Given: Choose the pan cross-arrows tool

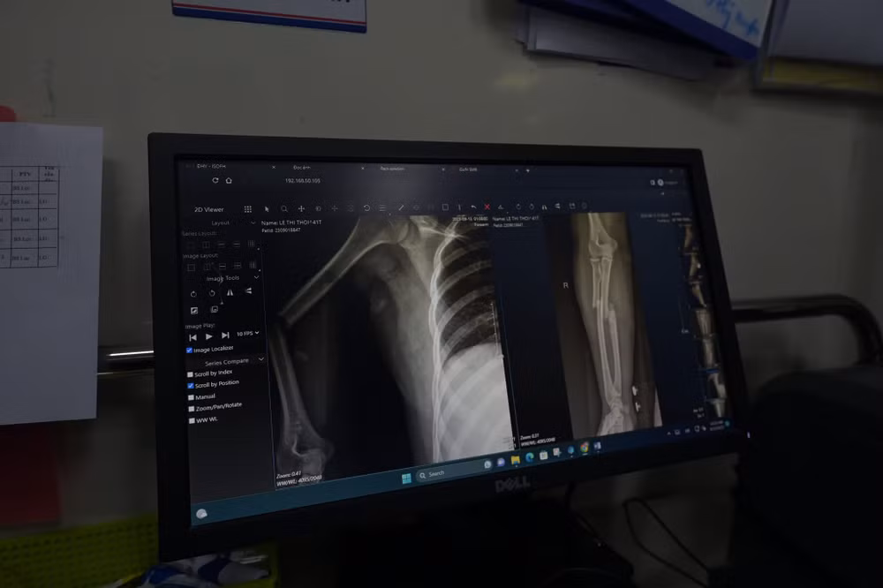Looking at the screenshot, I should [301, 209].
